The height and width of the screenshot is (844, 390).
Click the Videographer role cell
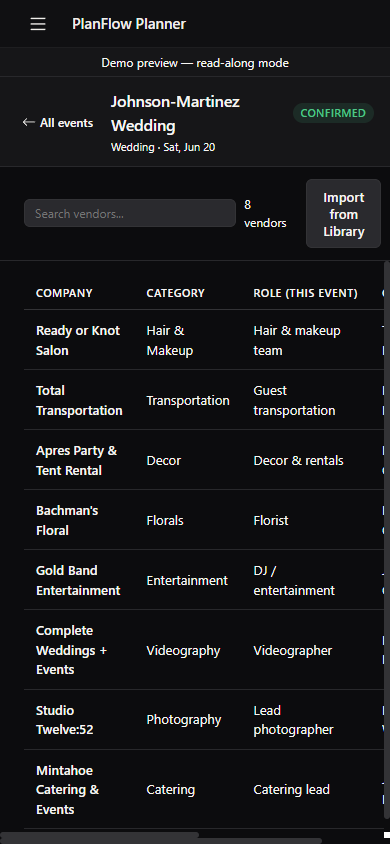(x=293, y=650)
